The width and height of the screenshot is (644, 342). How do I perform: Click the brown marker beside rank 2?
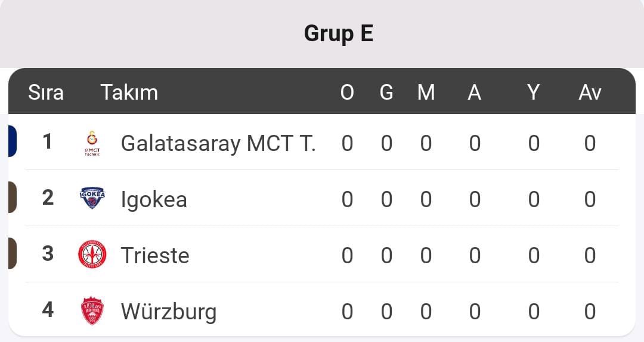[x=13, y=198]
